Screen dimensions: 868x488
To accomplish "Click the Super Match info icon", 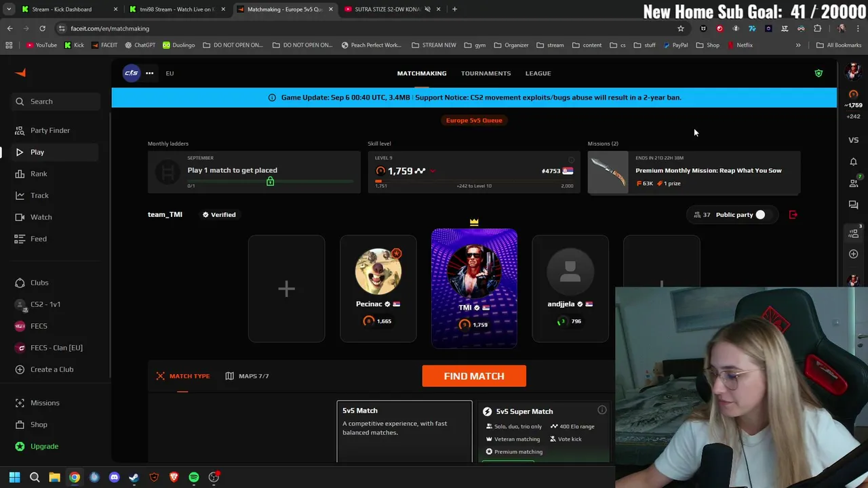I will (x=601, y=410).
